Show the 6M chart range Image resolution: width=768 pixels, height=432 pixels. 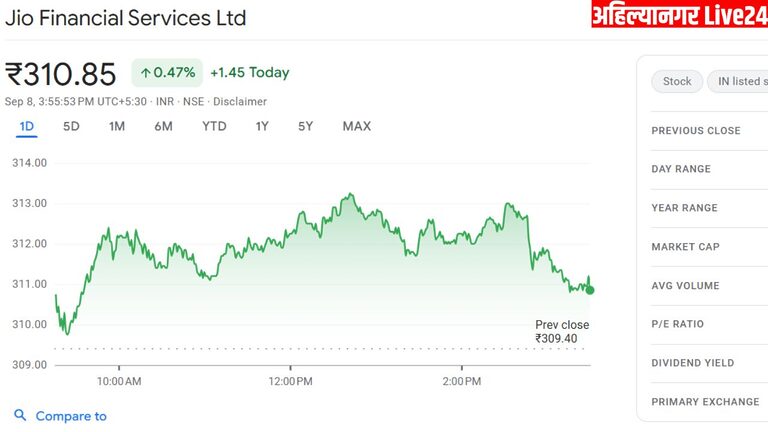pos(163,126)
